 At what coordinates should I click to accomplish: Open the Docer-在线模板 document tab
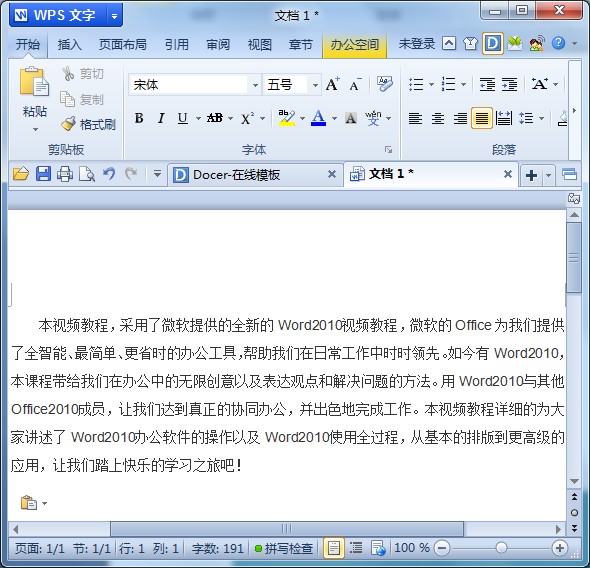coord(236,175)
